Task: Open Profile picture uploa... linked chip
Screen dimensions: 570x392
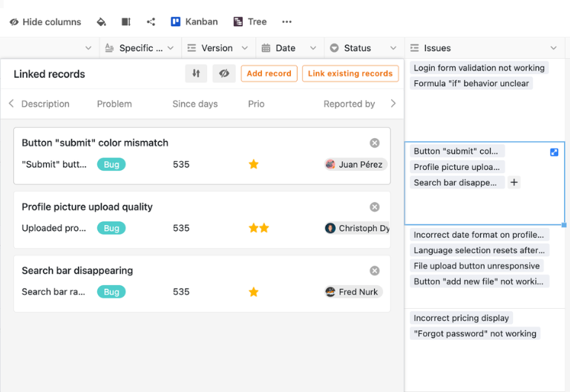Action: point(457,167)
